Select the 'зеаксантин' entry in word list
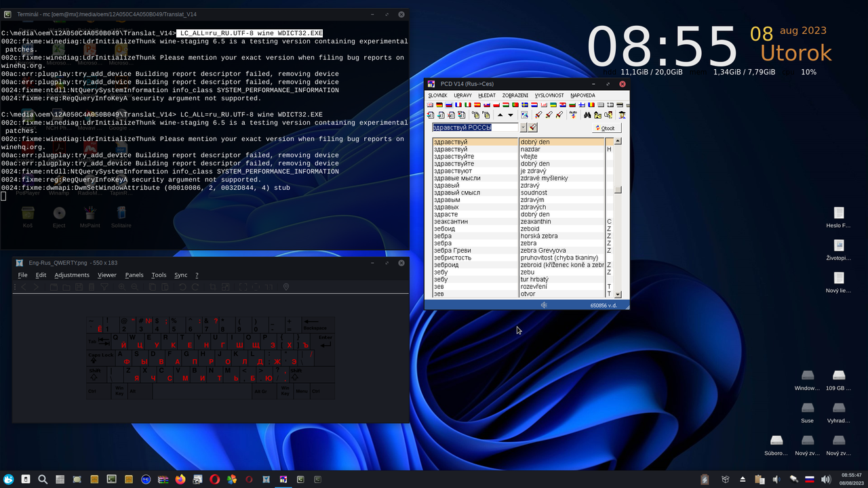The height and width of the screenshot is (488, 868). (x=475, y=222)
